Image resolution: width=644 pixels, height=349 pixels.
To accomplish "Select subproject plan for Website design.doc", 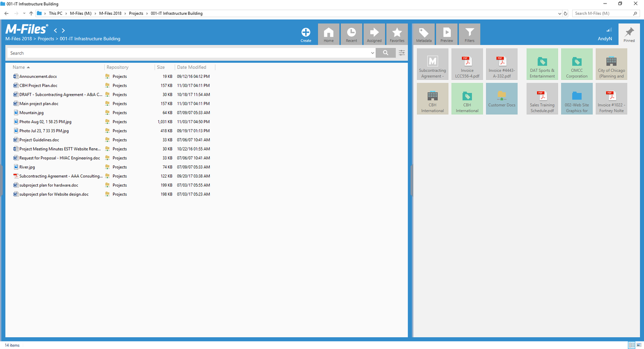I will click(x=54, y=195).
